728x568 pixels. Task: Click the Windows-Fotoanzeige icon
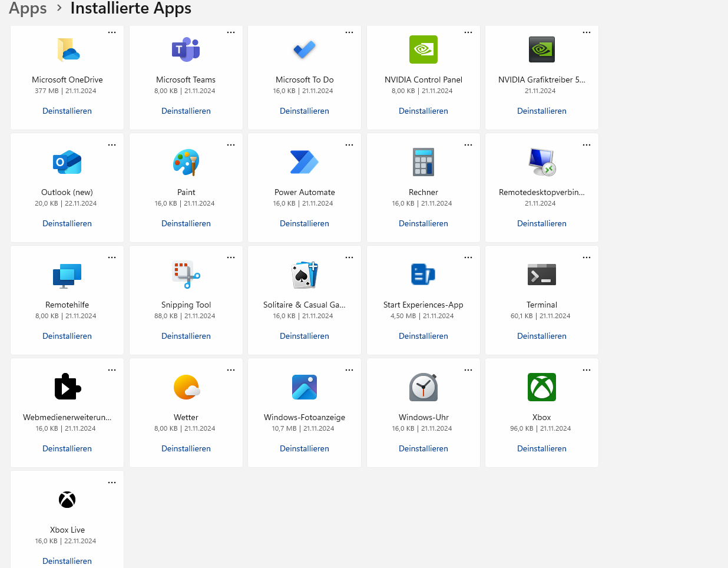(305, 387)
